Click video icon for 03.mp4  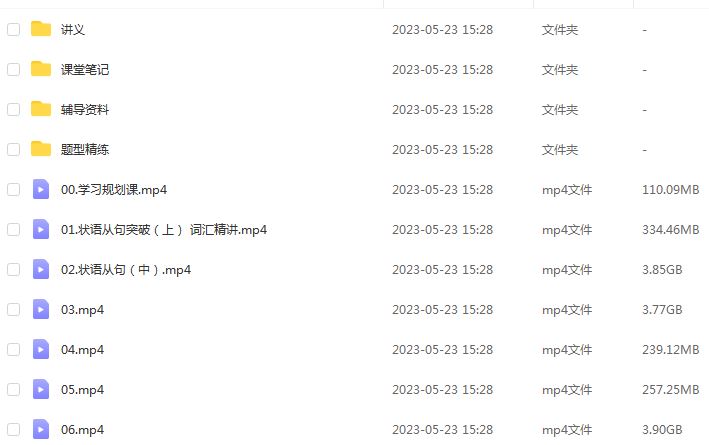41,309
